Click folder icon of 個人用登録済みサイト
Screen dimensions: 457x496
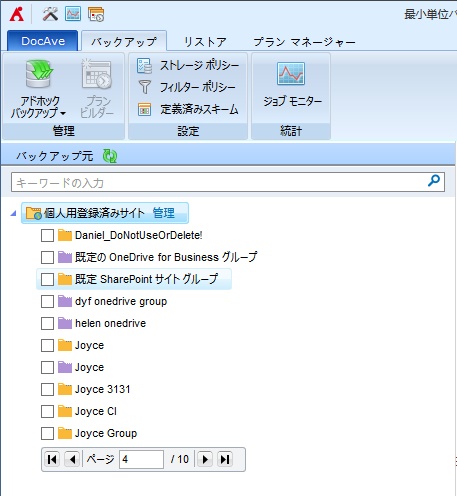click(x=34, y=213)
